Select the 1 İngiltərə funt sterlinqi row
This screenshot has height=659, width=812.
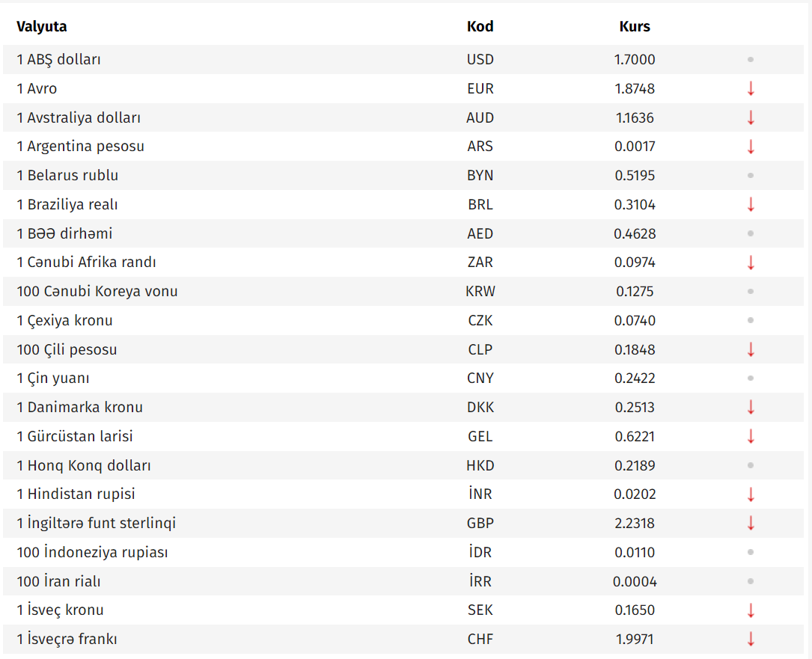(403, 523)
